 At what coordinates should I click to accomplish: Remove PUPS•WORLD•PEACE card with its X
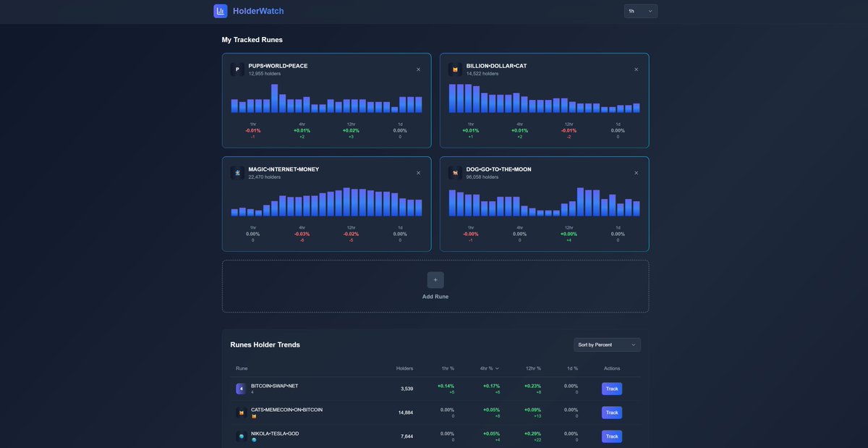click(x=418, y=69)
